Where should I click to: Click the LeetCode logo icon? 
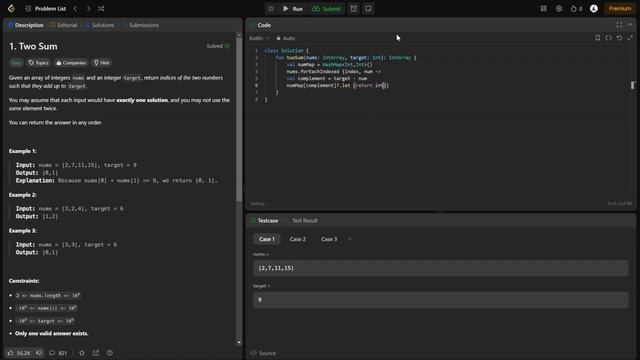tap(11, 8)
